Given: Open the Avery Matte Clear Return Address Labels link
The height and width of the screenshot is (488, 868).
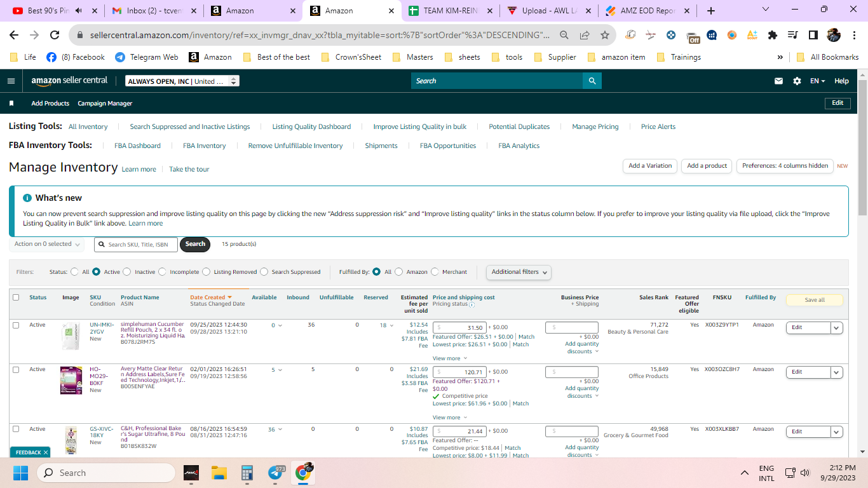Looking at the screenshot, I should coord(153,376).
